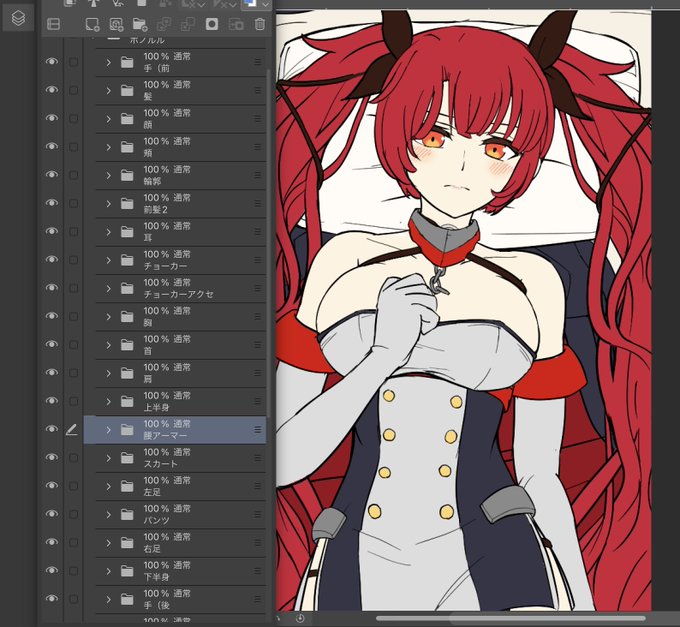Create a layer mask
Image resolution: width=680 pixels, height=627 pixels.
[x=212, y=24]
